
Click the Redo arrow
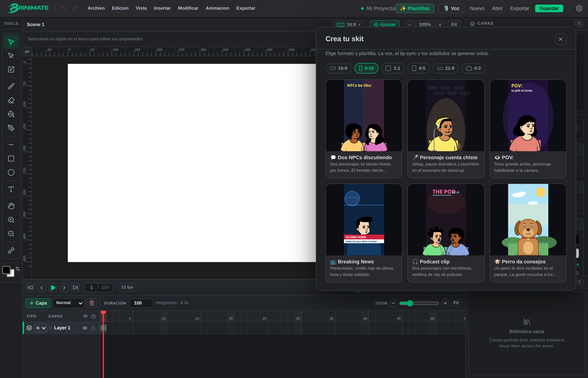point(75,8)
